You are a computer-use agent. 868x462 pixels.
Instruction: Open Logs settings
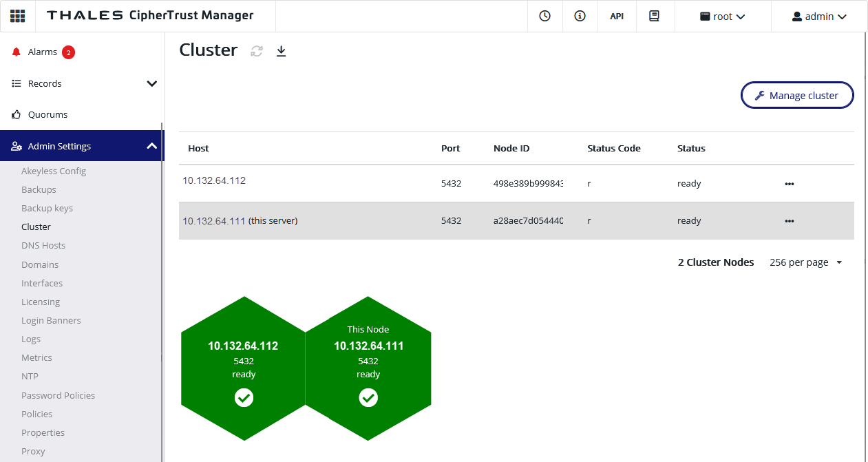pyautogui.click(x=31, y=339)
